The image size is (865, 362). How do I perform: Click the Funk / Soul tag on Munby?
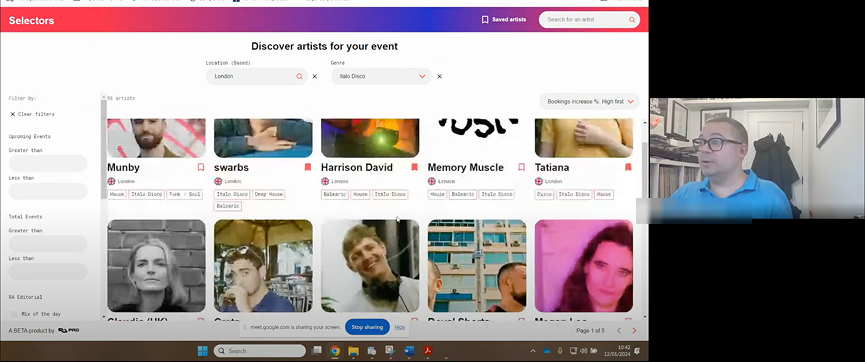(x=185, y=194)
